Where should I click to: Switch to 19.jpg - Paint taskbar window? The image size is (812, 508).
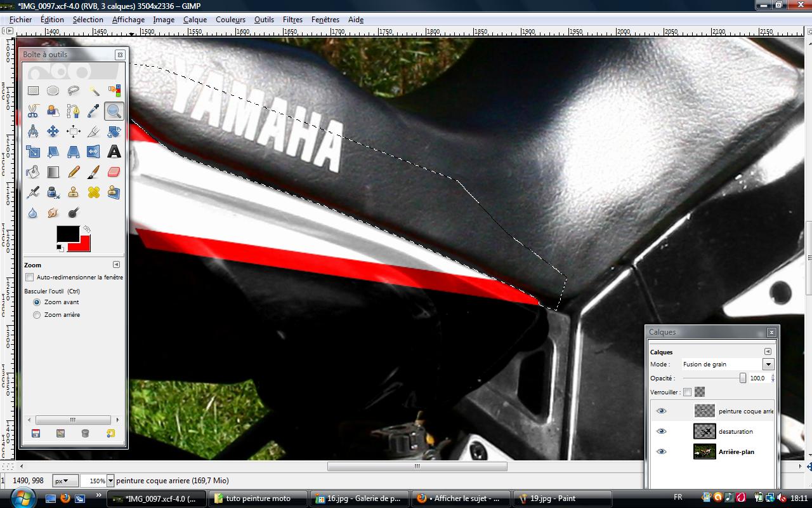coord(562,498)
